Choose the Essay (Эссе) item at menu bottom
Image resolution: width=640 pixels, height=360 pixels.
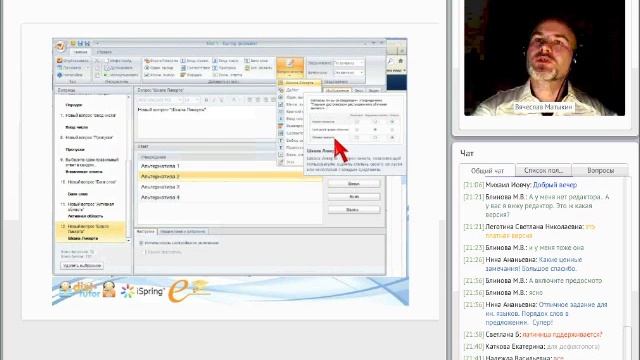point(291,162)
